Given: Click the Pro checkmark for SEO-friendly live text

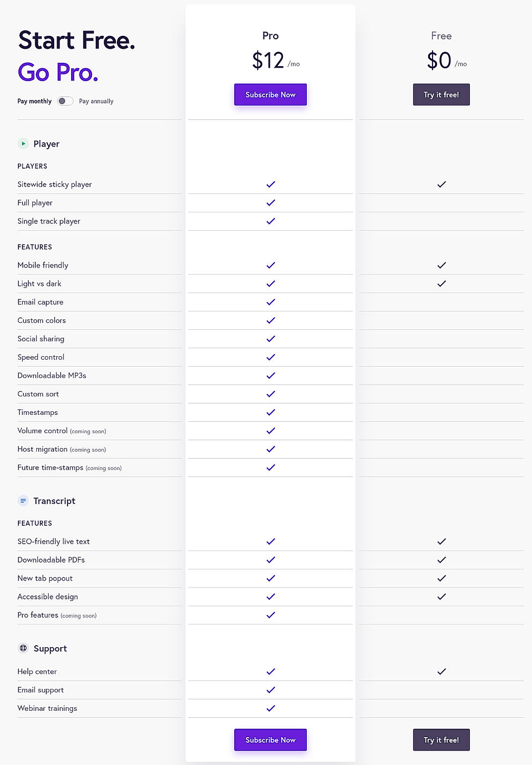Looking at the screenshot, I should pos(270,541).
